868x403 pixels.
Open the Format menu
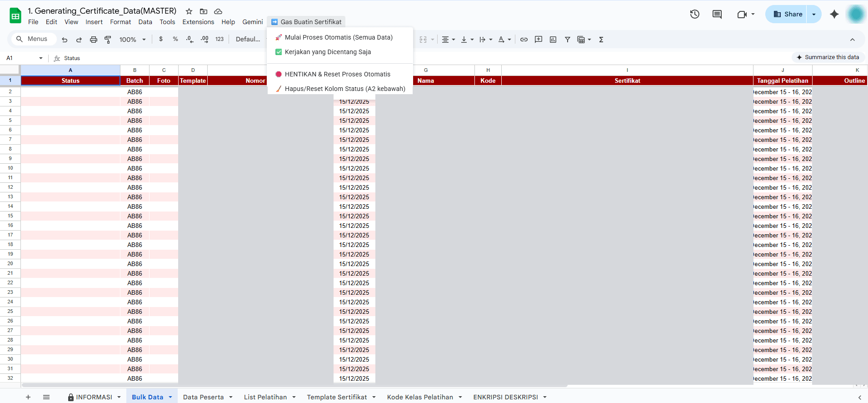120,22
